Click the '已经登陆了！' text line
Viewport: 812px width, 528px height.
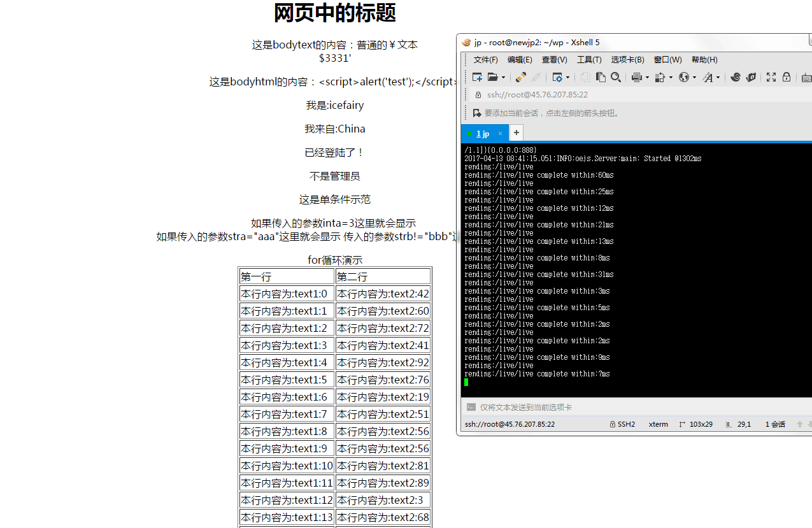click(335, 153)
